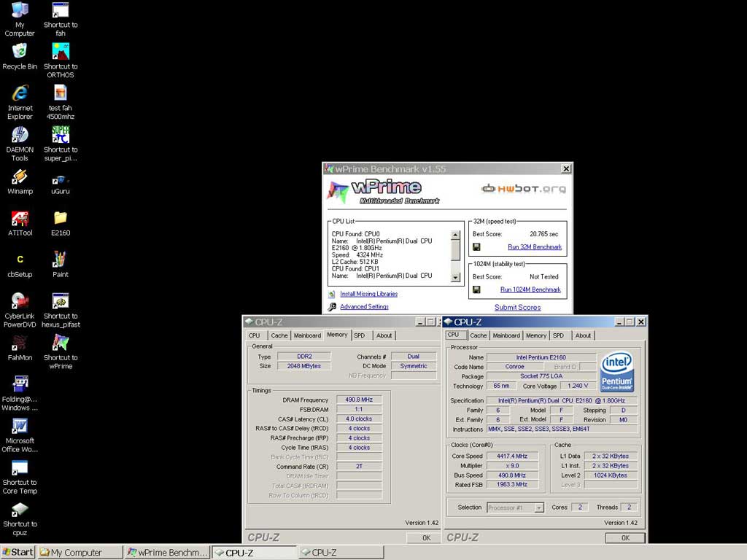
Task: Click the save icon for 32M score
Action: tap(476, 246)
